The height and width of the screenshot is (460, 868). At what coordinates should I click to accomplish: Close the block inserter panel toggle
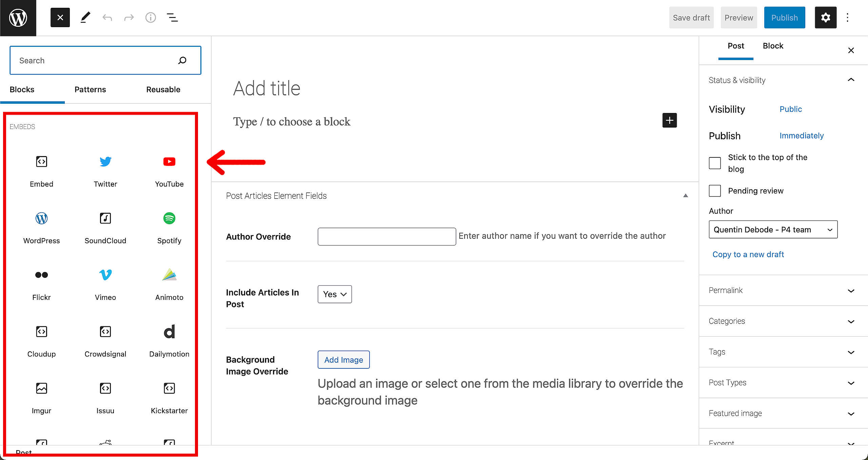point(60,18)
